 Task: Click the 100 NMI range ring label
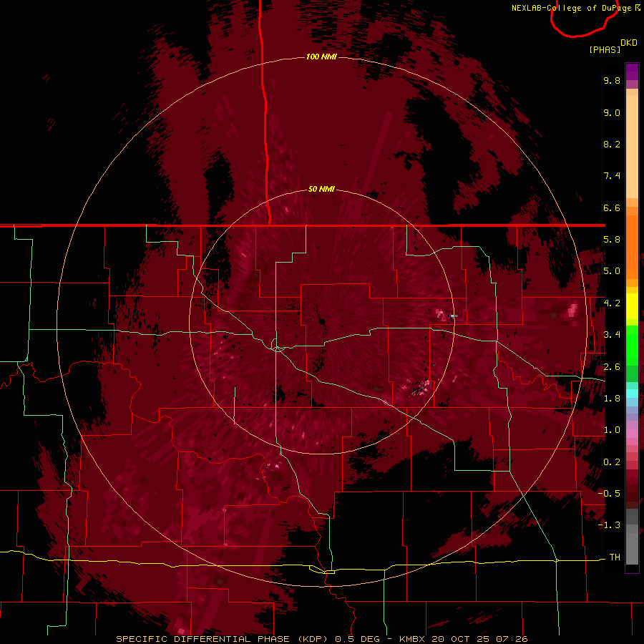click(x=321, y=57)
